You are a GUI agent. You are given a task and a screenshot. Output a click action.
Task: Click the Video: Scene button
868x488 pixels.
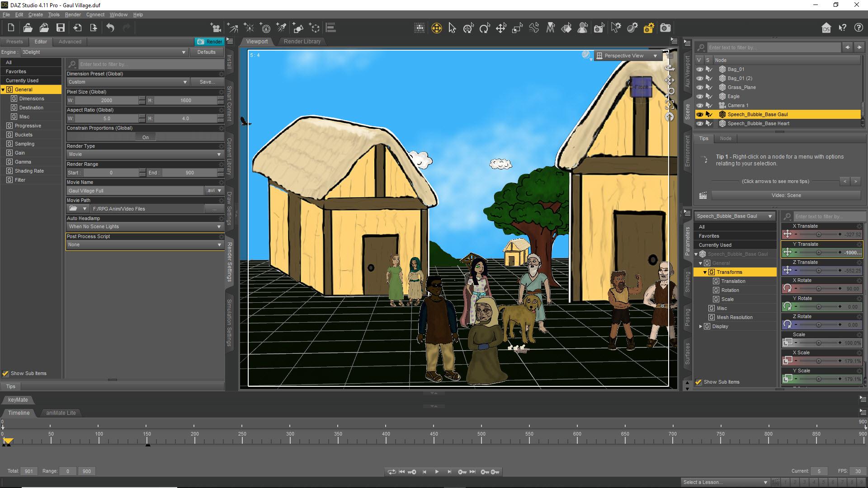click(786, 195)
